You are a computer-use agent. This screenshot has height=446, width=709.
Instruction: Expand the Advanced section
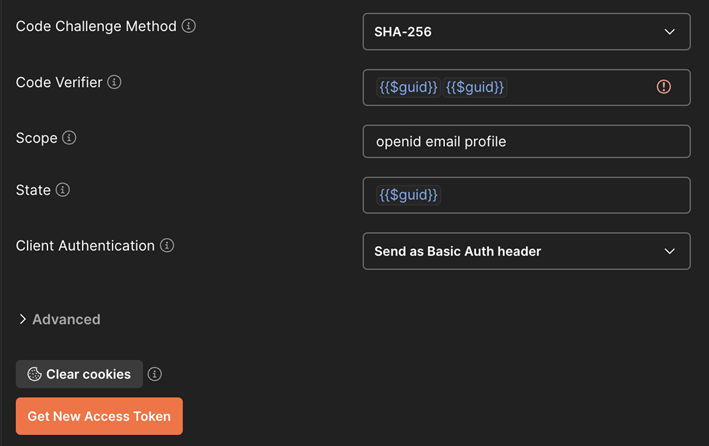[60, 319]
